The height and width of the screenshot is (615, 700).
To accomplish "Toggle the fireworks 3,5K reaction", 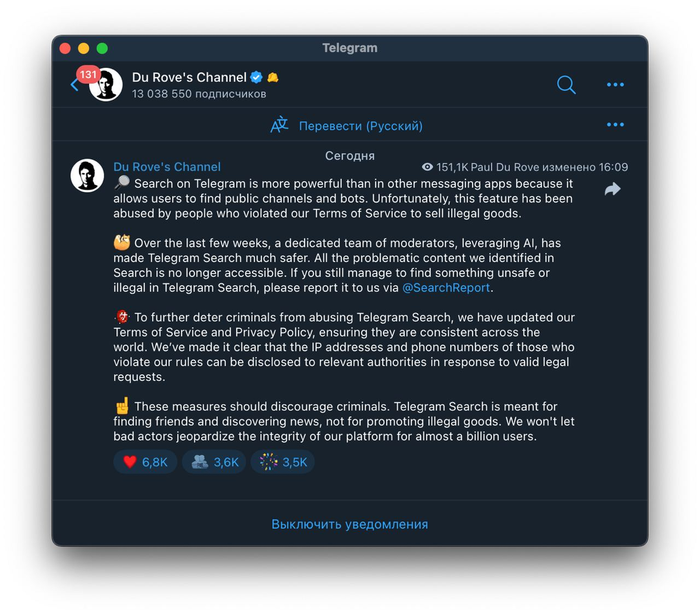I will [x=283, y=462].
